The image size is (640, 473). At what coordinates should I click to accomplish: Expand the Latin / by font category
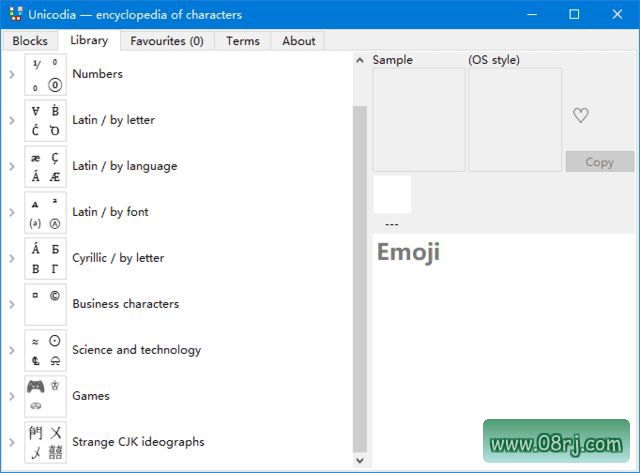click(x=12, y=213)
